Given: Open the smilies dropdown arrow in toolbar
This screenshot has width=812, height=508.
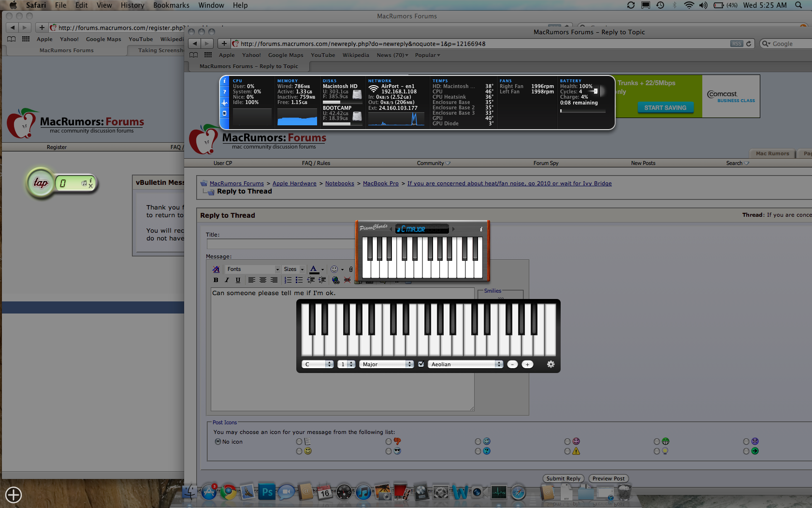Looking at the screenshot, I should tap(342, 269).
